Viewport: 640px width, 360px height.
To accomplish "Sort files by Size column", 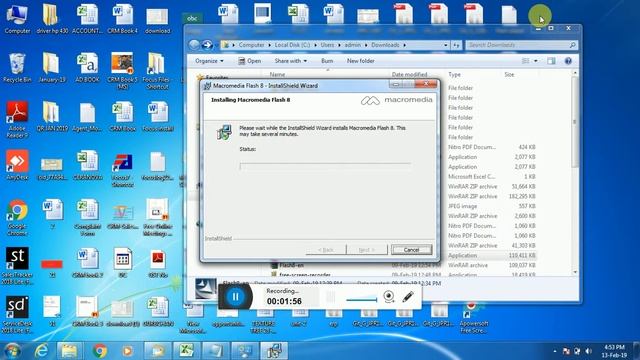I will 509,75.
